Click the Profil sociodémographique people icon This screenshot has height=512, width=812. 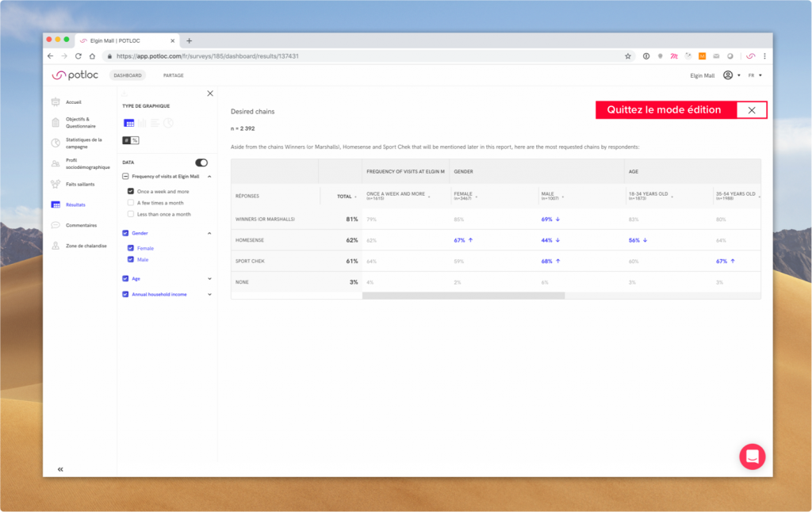pyautogui.click(x=56, y=163)
